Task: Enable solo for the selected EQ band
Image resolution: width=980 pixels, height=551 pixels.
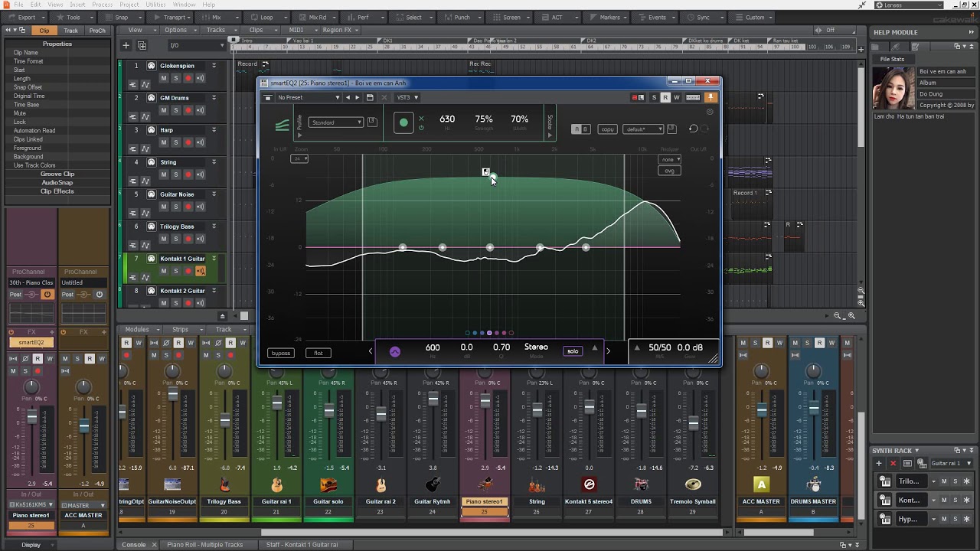Action: [x=573, y=351]
